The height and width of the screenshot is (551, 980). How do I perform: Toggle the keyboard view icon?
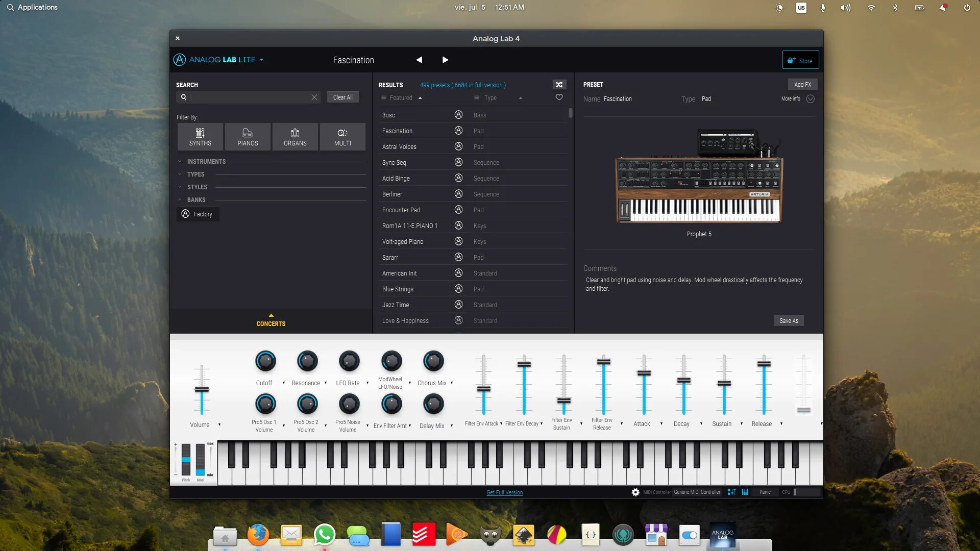pos(745,492)
